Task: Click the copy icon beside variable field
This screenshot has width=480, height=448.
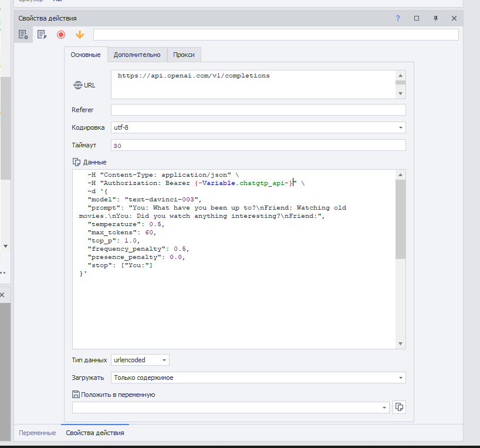Action: point(399,407)
